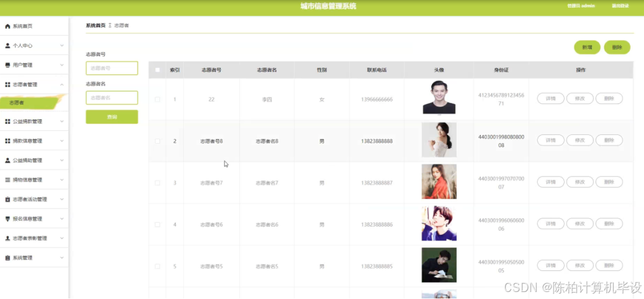Click the icon beside 用户管理
The height and width of the screenshot is (299, 644).
(x=8, y=65)
